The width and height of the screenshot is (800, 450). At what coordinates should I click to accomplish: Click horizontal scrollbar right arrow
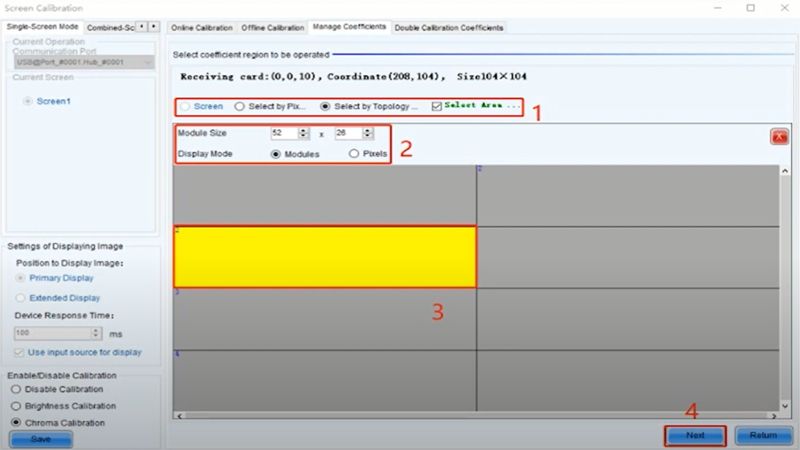(x=774, y=416)
